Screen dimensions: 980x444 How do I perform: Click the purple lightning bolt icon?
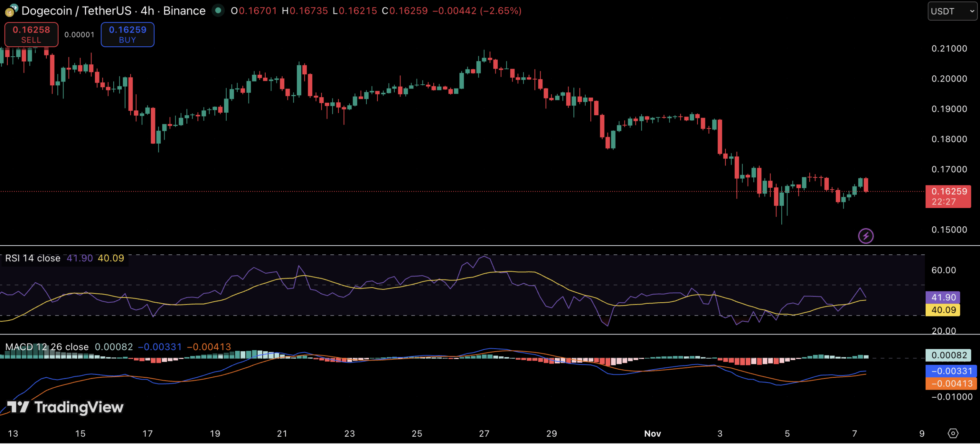tap(866, 236)
